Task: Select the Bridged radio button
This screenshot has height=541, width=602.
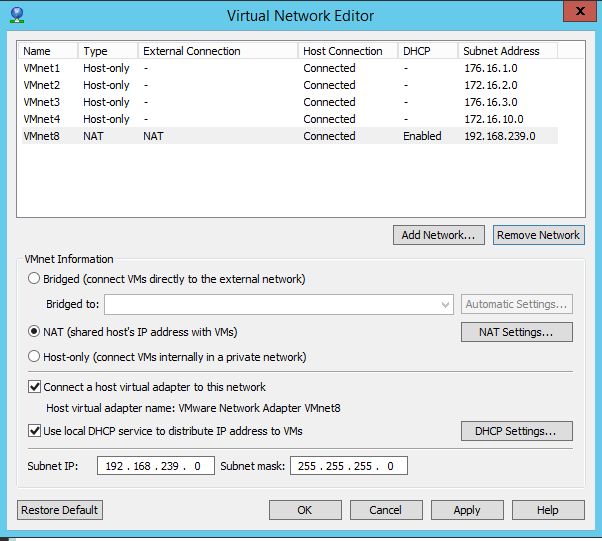Action: 34,278
